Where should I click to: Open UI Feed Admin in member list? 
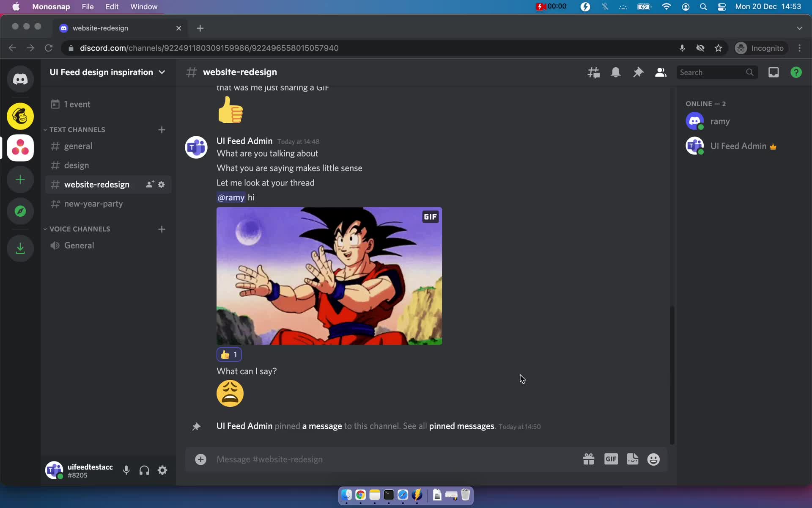[x=740, y=146]
